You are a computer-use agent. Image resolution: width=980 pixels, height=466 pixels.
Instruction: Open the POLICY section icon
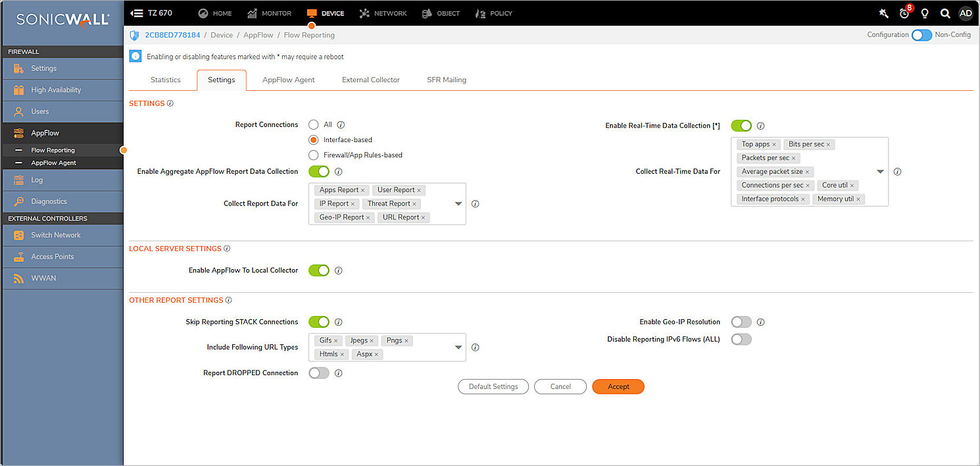(x=479, y=13)
